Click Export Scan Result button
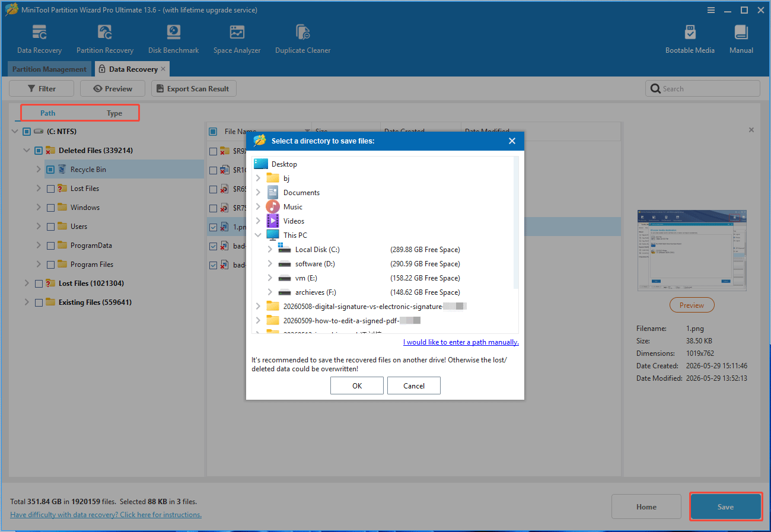 193,88
